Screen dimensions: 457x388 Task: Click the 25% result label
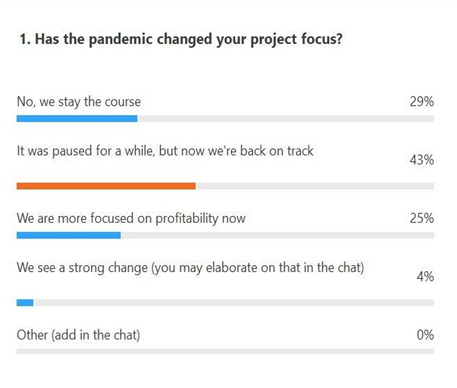pos(422,218)
